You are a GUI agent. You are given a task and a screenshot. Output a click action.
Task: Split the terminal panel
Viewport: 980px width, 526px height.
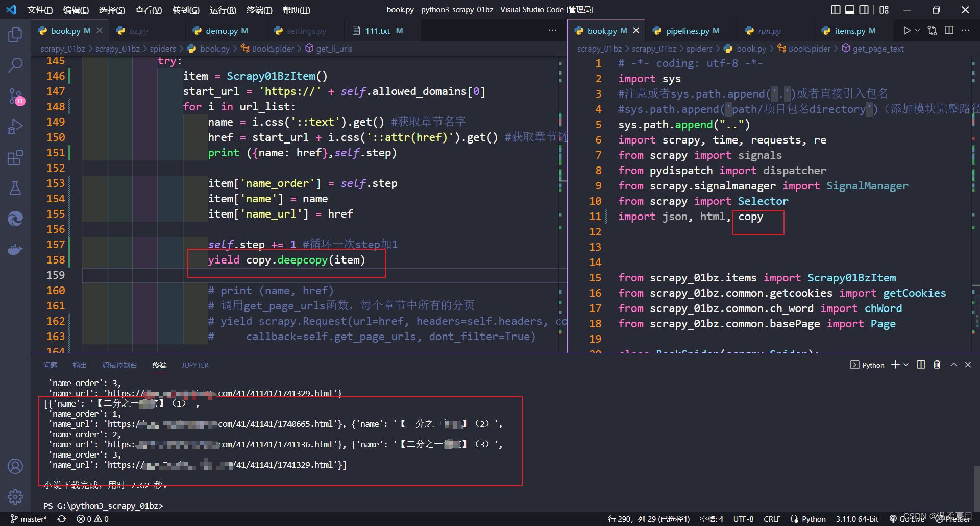click(x=921, y=365)
